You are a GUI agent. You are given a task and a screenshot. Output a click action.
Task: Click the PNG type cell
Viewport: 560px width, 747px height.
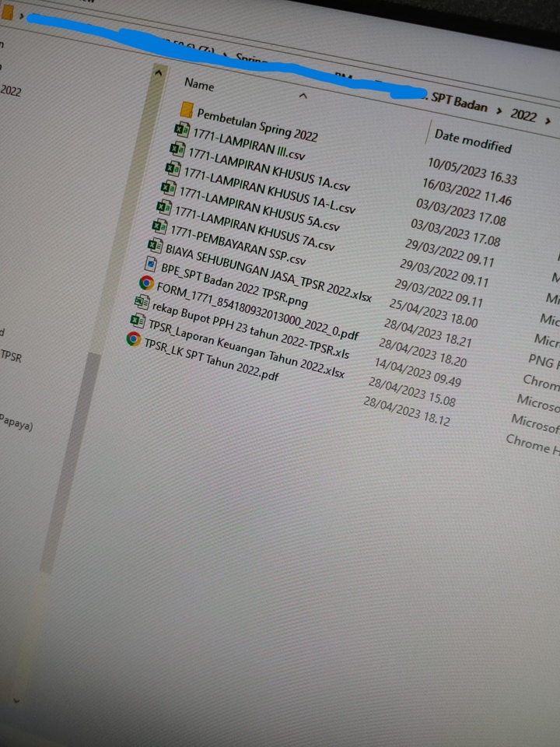(544, 360)
